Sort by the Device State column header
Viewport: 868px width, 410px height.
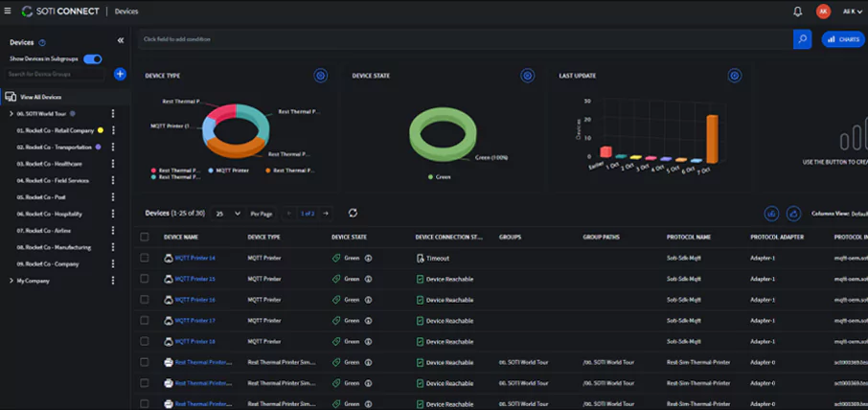pyautogui.click(x=349, y=237)
